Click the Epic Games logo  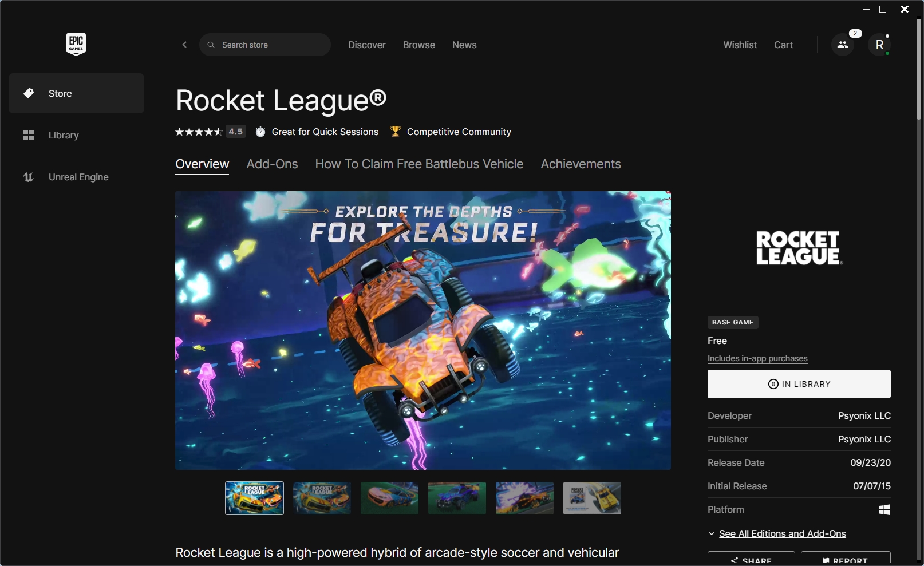[76, 44]
